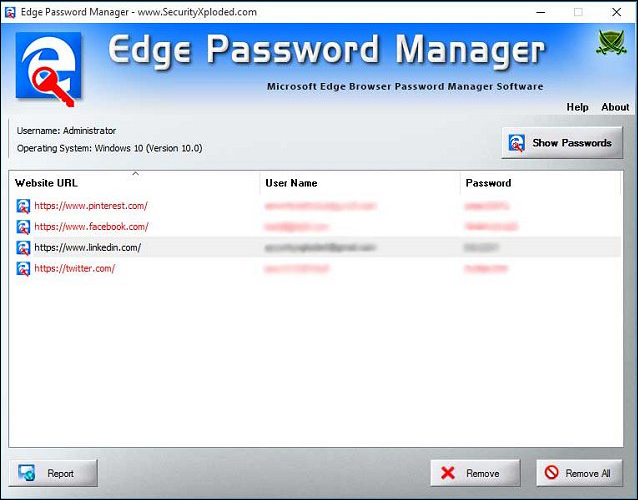Click the Operating System: Windows 10 text
638x500 pixels.
pos(109,148)
